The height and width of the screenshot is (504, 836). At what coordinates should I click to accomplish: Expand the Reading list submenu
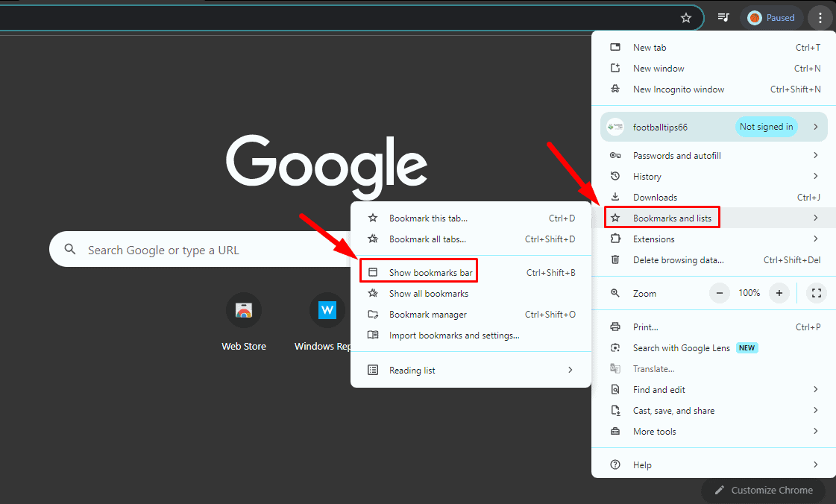[471, 371]
